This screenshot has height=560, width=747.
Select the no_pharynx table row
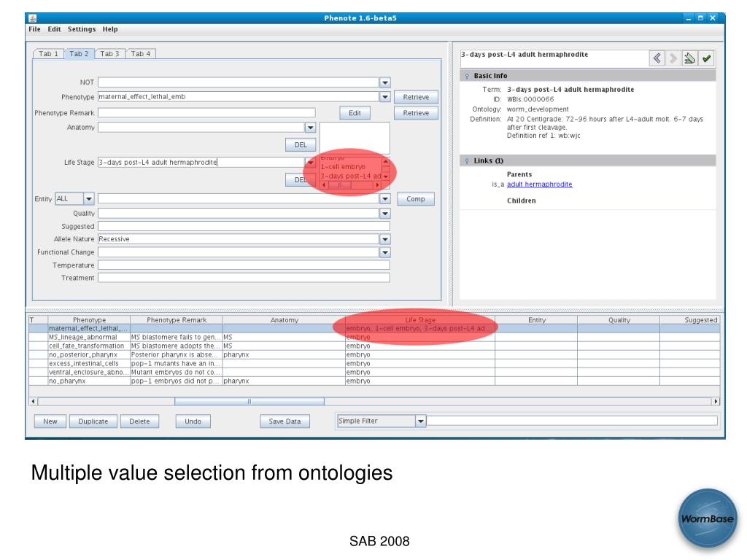click(x=374, y=381)
